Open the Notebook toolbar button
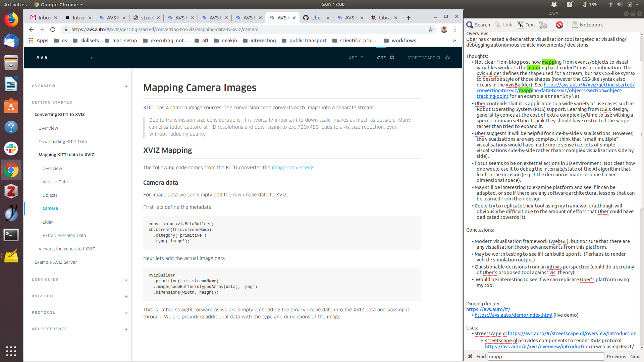 (x=587, y=25)
